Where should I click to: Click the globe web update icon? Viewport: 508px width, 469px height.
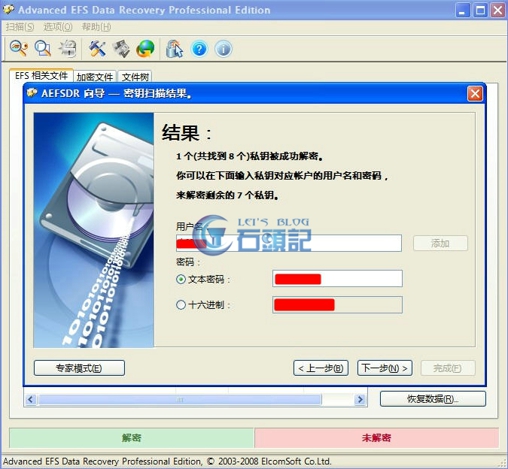point(145,49)
